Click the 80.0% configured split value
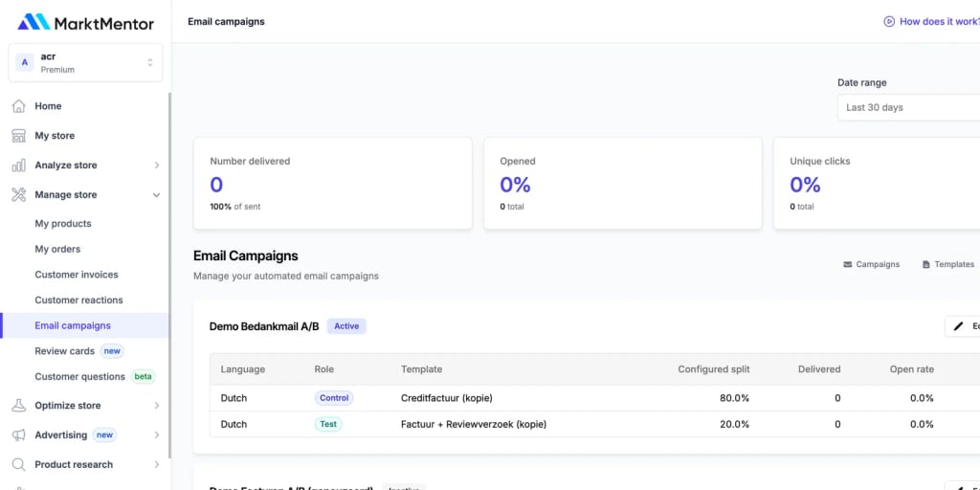Image resolution: width=980 pixels, height=490 pixels. [734, 398]
